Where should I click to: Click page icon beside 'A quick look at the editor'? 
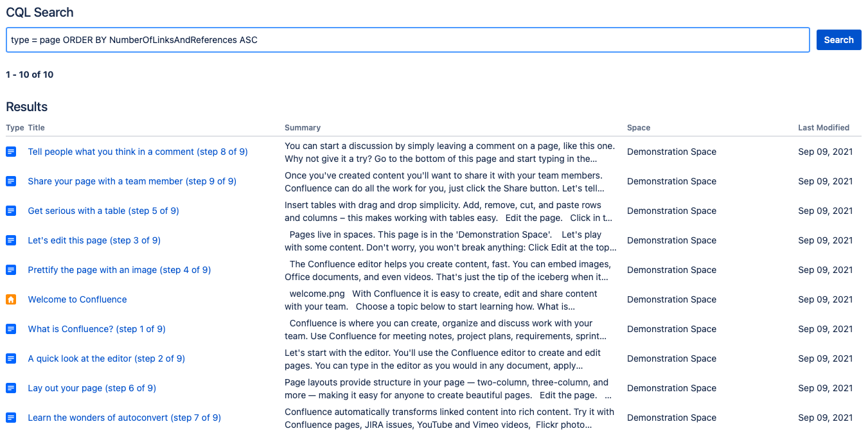[11, 358]
